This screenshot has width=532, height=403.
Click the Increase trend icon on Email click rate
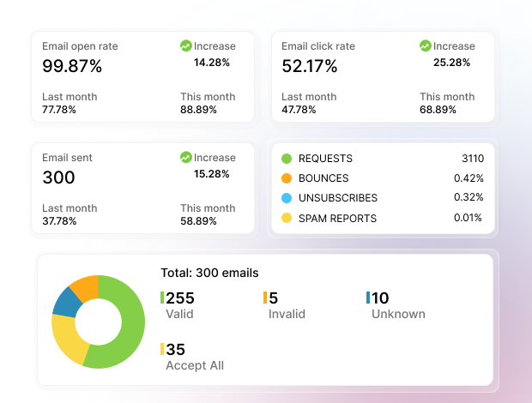point(425,45)
